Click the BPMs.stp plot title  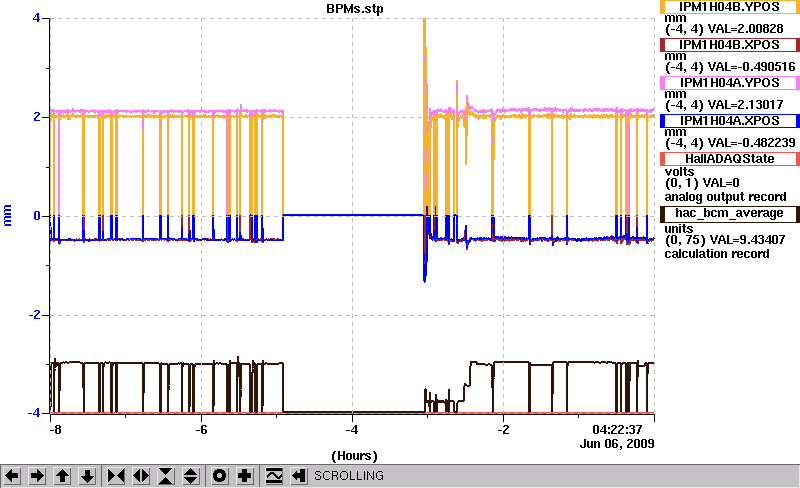[x=355, y=9]
